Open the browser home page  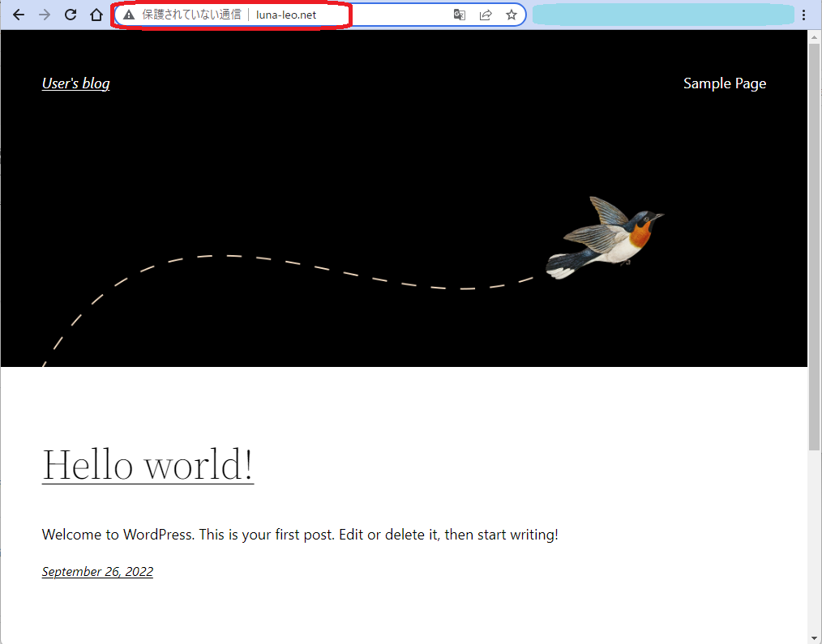point(96,15)
